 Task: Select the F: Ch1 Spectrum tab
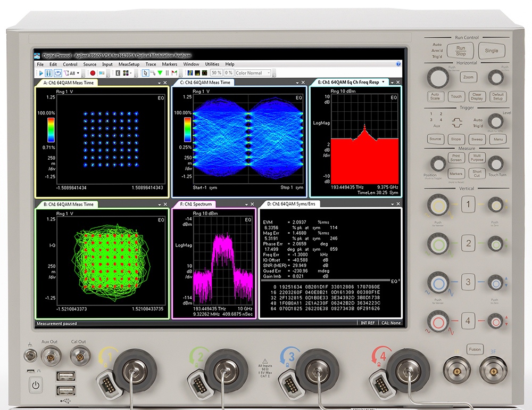pyautogui.click(x=195, y=204)
